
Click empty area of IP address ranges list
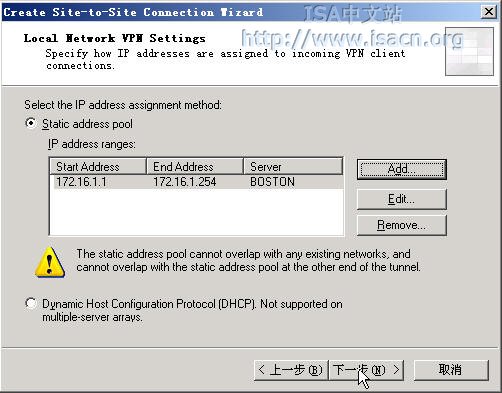[197, 212]
